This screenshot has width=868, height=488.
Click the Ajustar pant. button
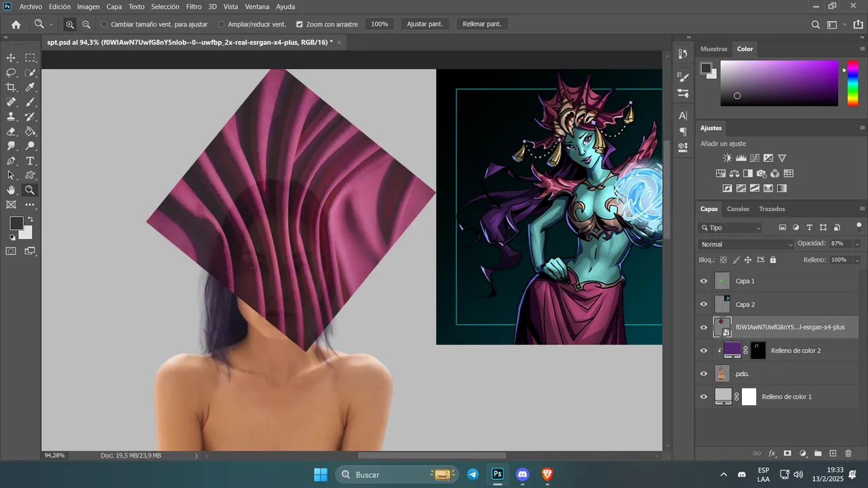coord(425,24)
